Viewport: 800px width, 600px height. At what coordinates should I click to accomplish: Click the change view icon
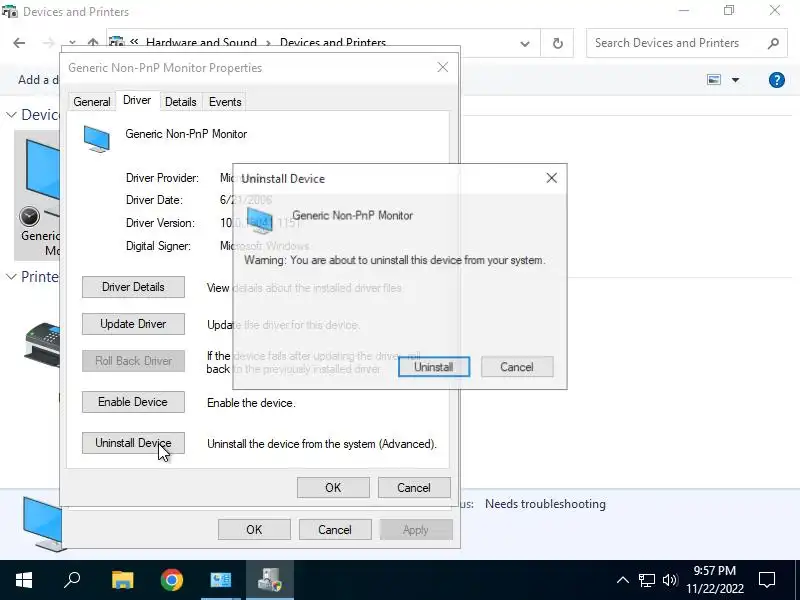pos(714,80)
